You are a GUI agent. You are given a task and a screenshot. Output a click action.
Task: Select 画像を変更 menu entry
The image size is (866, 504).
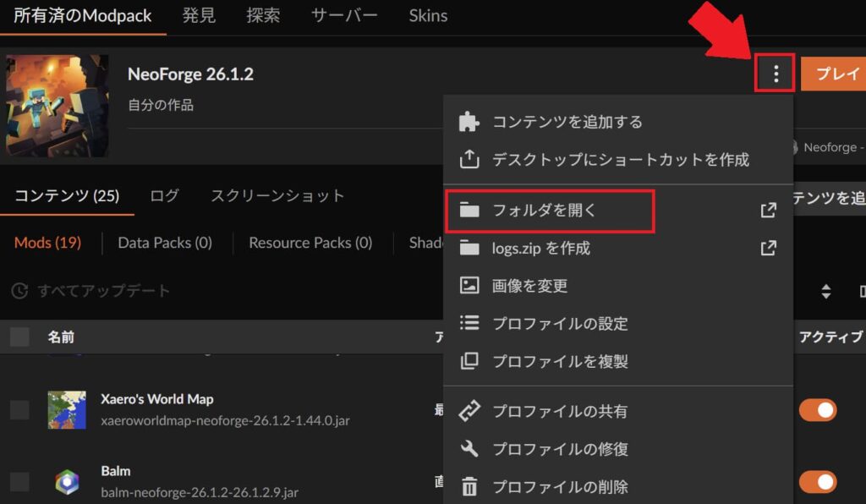pyautogui.click(x=618, y=285)
